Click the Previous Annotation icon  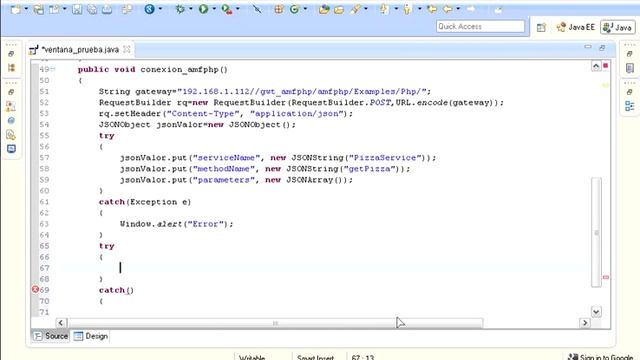click(x=407, y=9)
